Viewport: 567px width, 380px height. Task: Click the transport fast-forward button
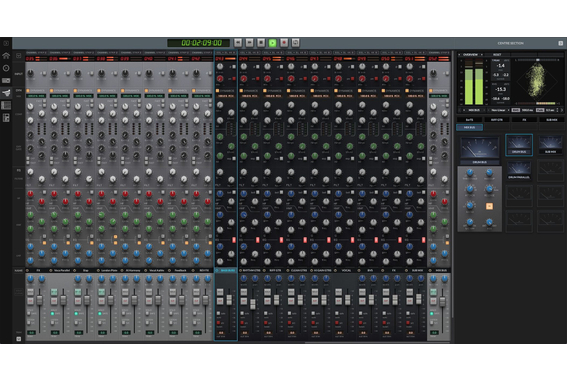click(250, 43)
